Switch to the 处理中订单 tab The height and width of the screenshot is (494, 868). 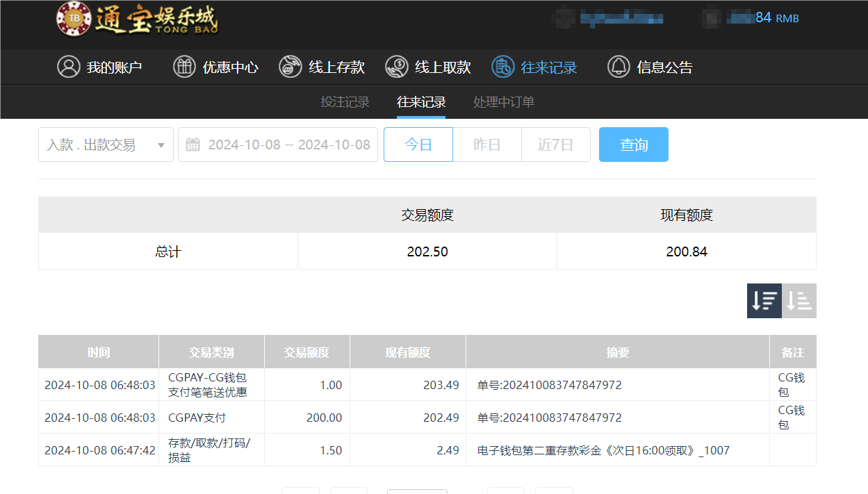(x=503, y=101)
